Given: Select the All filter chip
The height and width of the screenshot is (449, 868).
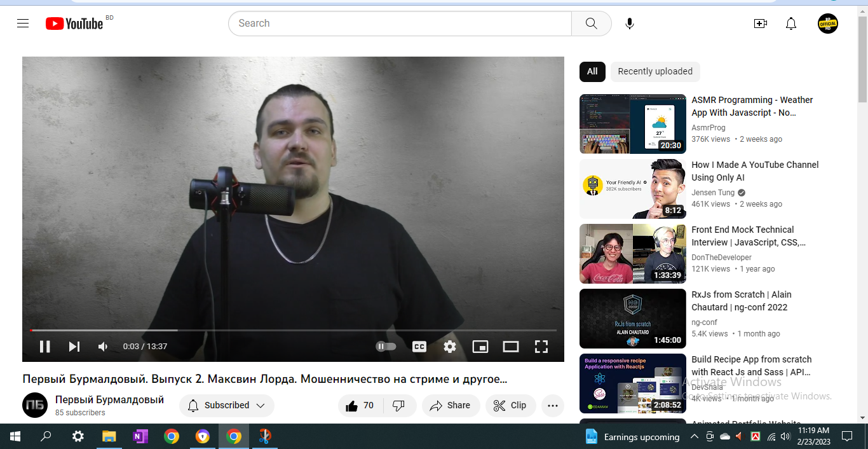Looking at the screenshot, I should click(x=592, y=72).
